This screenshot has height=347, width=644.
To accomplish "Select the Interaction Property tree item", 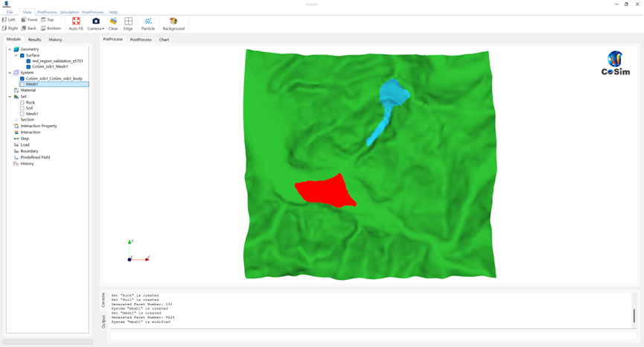I will 39,126.
